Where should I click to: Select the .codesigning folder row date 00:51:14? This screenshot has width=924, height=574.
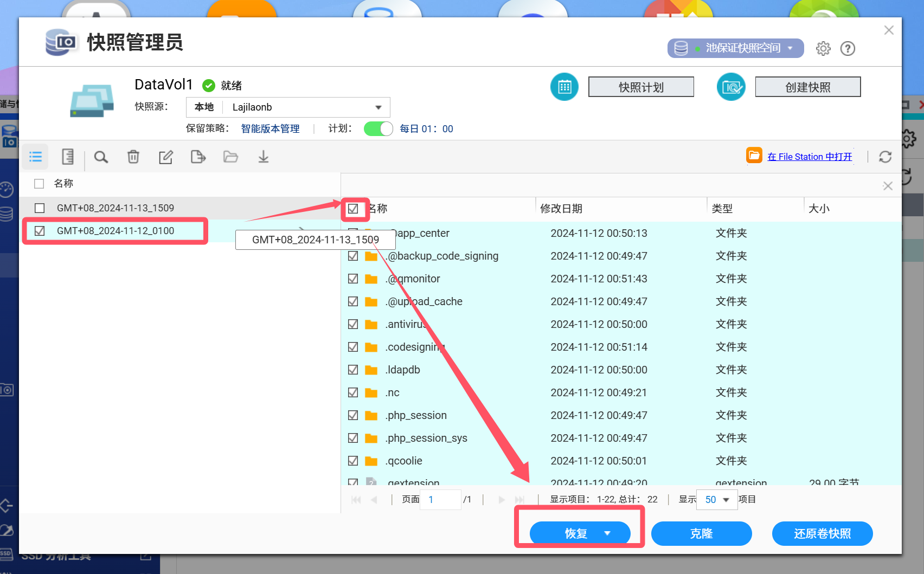pyautogui.click(x=599, y=347)
